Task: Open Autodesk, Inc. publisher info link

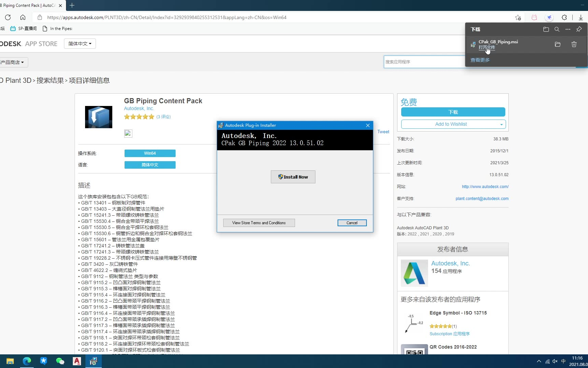Action: [451, 263]
